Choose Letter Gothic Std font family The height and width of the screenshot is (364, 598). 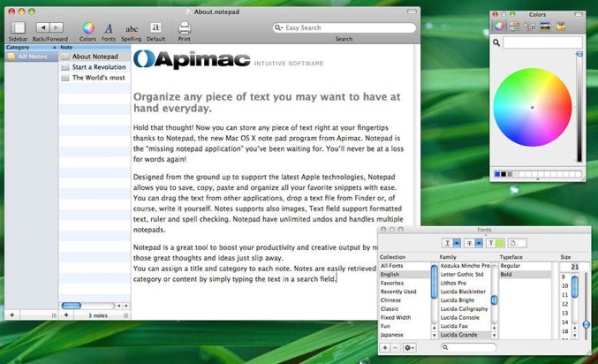tap(465, 275)
